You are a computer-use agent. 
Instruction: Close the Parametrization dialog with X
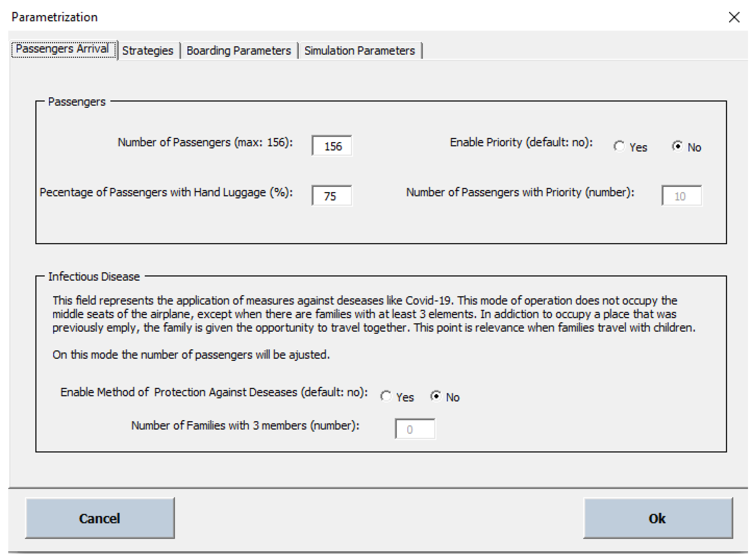(734, 17)
